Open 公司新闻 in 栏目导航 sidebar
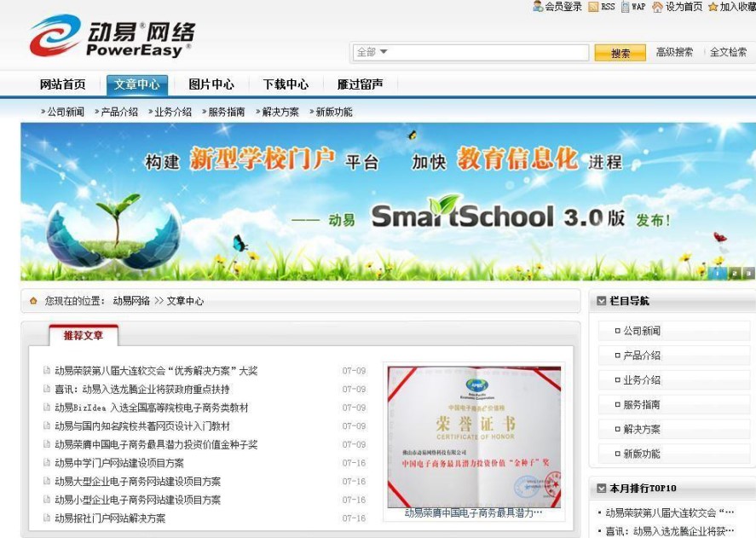756x538 pixels. [642, 331]
